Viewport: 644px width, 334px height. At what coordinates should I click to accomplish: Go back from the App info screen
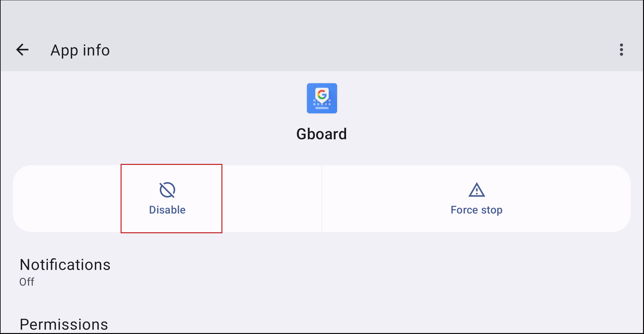(23, 50)
